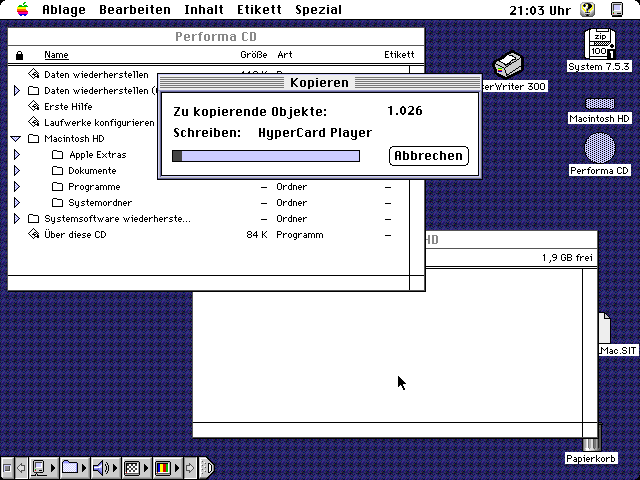Click the file sharing folder strip module
The height and width of the screenshot is (480, 640).
click(70, 467)
